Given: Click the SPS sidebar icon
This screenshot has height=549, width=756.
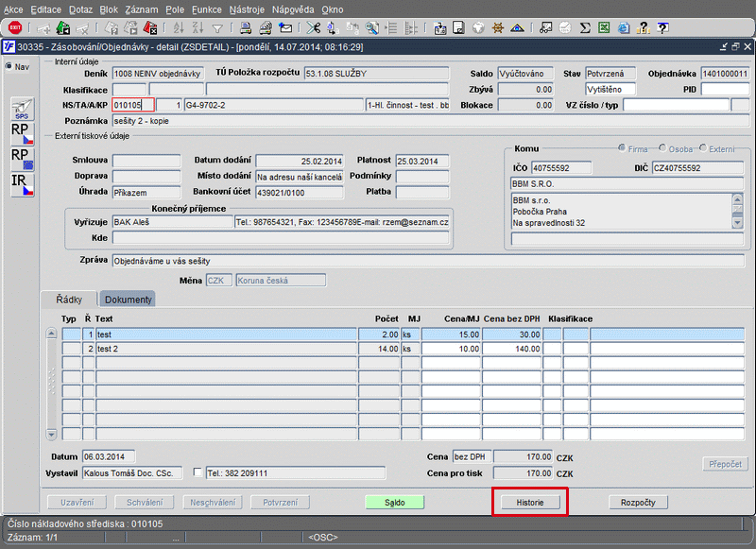Looking at the screenshot, I should (x=22, y=108).
